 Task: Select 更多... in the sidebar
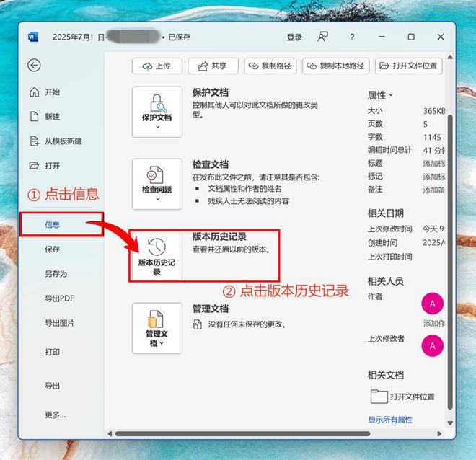point(56,415)
